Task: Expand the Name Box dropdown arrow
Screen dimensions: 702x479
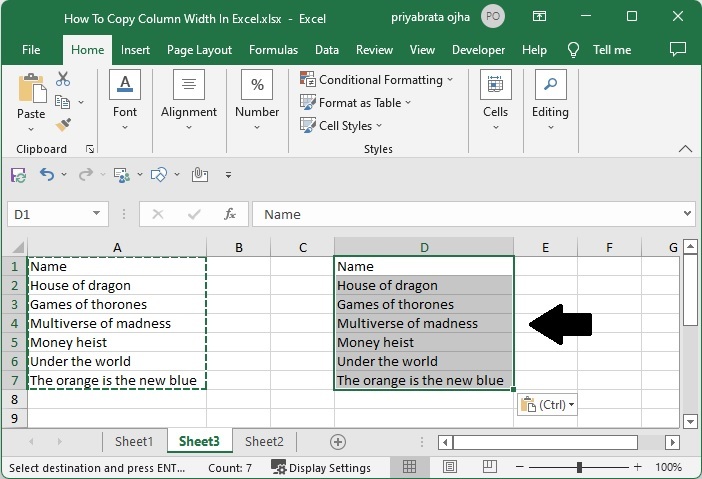Action: tap(97, 214)
